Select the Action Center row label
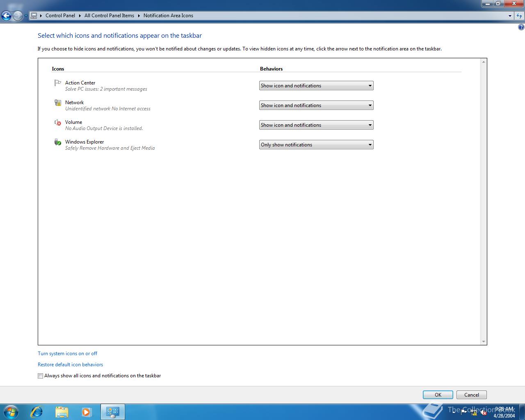This screenshot has height=420, width=525. tap(80, 83)
